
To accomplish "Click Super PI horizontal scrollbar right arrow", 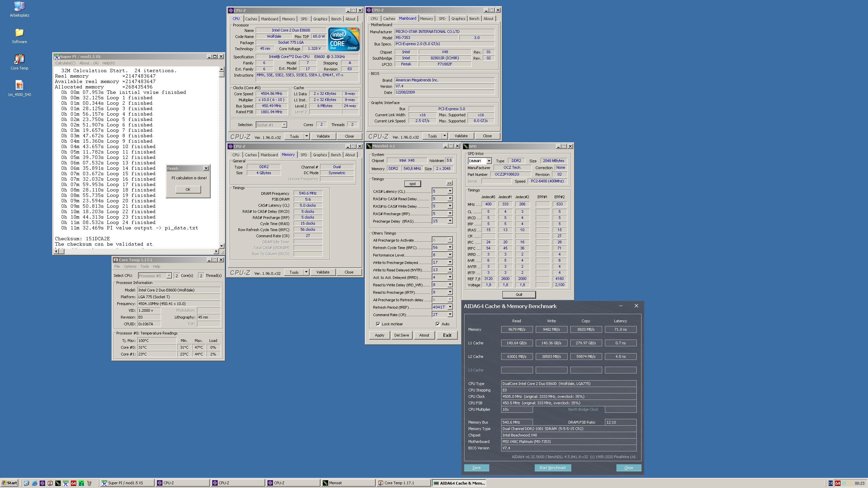I will click(216, 251).
